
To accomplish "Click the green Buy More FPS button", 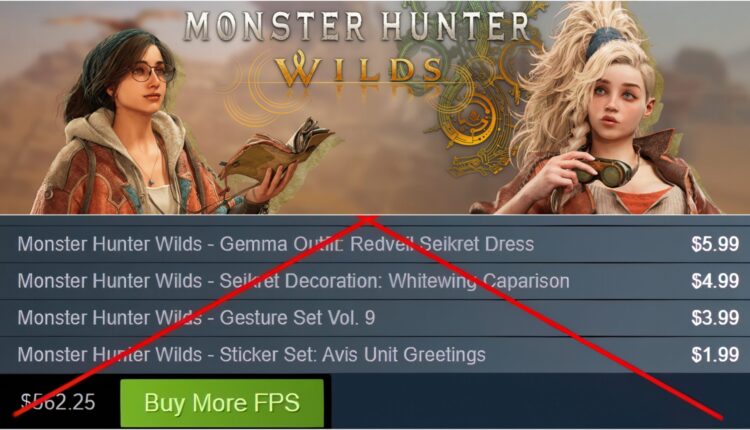I will 222,403.
